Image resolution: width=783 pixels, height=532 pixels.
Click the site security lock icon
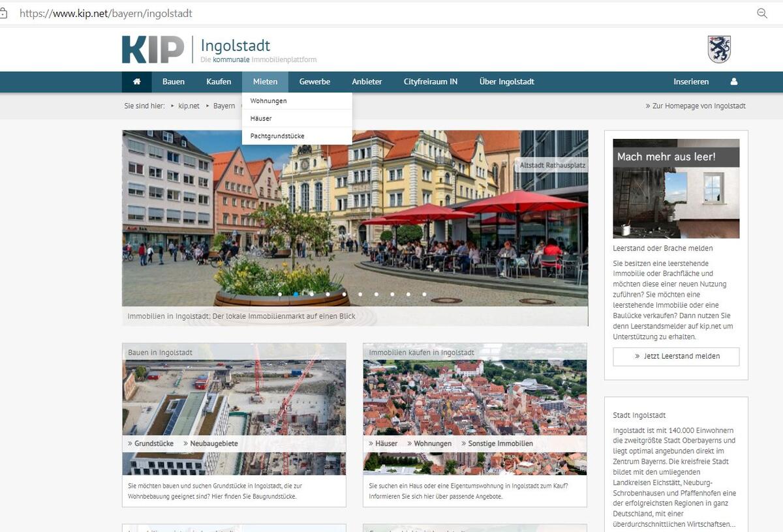(x=4, y=13)
